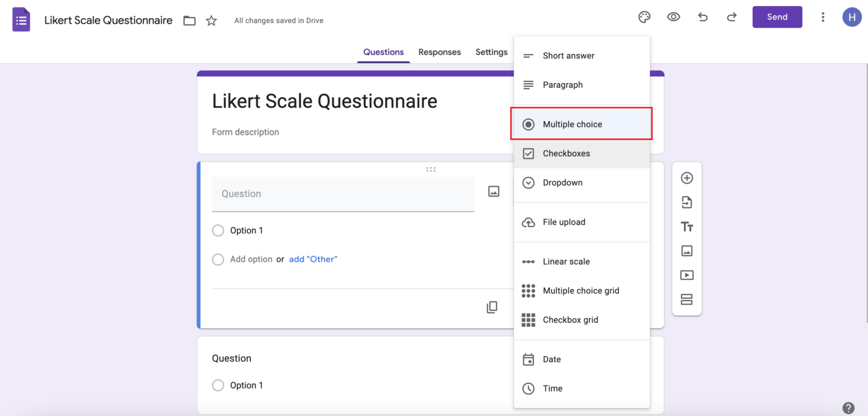Move form using the folder icon
Screen dimensions: 868x416
pos(189,21)
